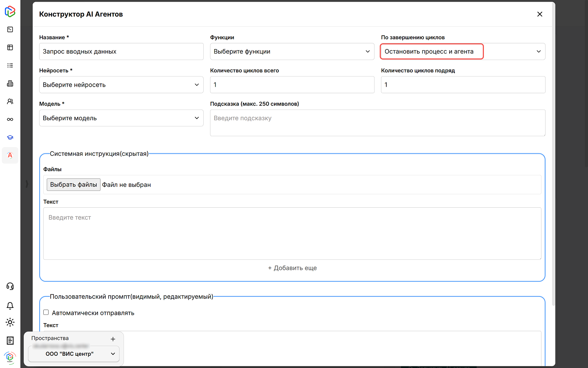Expand the По завершению циклов dropdown
588x368 pixels.
click(463, 52)
